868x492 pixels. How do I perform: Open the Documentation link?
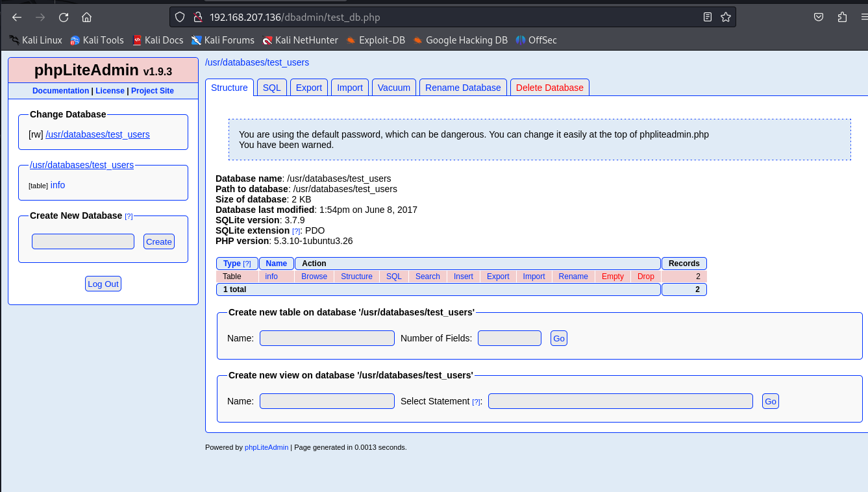point(60,91)
